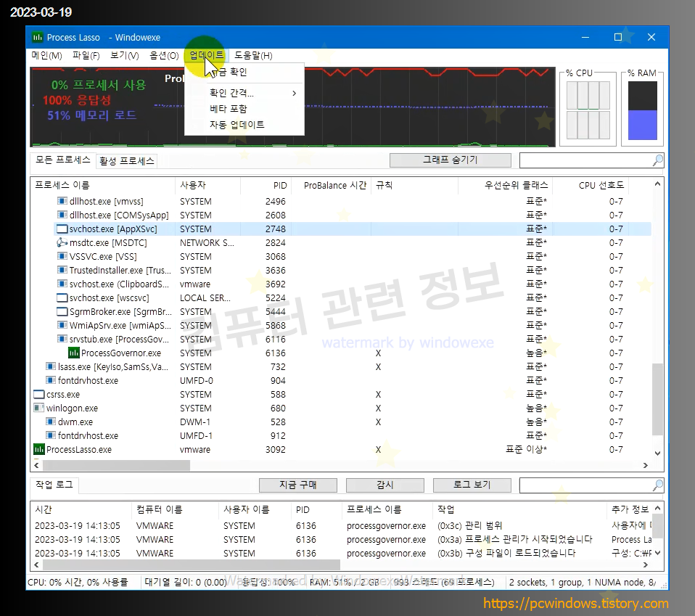Viewport: 695px width, 616px height.
Task: Select the 작업 로그 tab
Action: pyautogui.click(x=54, y=485)
